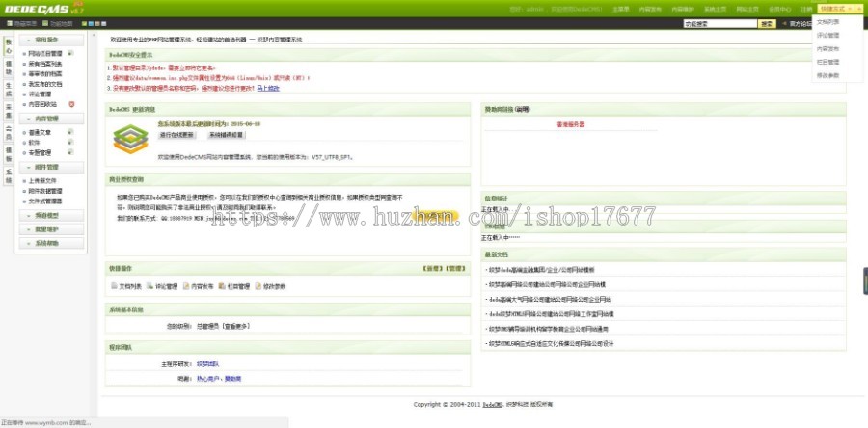Open 上传新文件 in the sidebar
Image resolution: width=868 pixels, height=428 pixels.
point(42,181)
